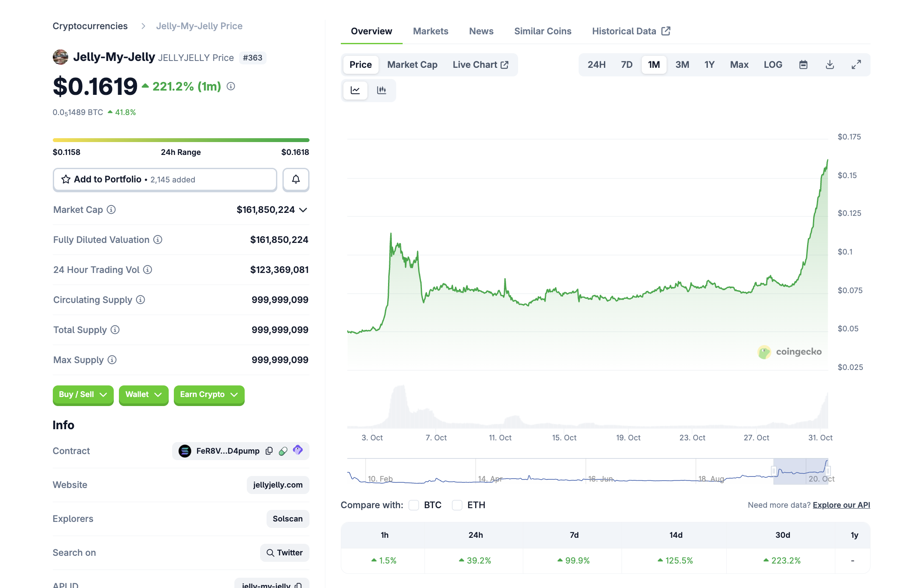Select the line chart view icon
Screen dimensions: 910x588
tap(355, 90)
